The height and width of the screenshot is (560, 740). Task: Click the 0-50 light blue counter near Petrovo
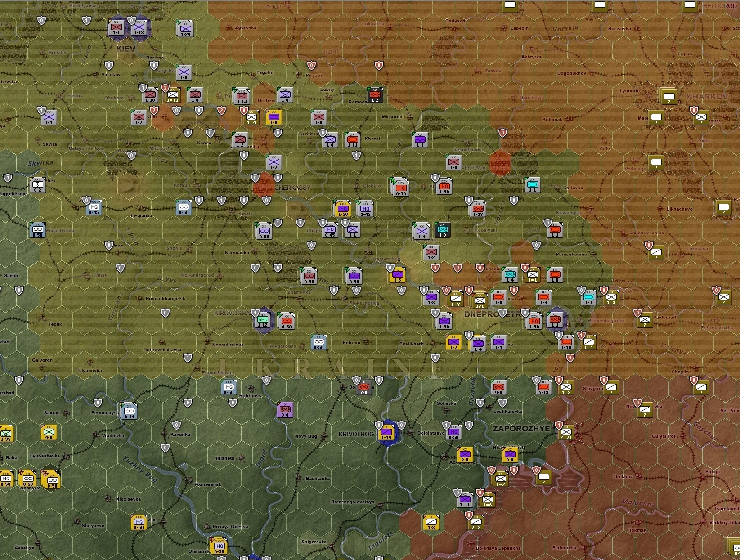319,342
